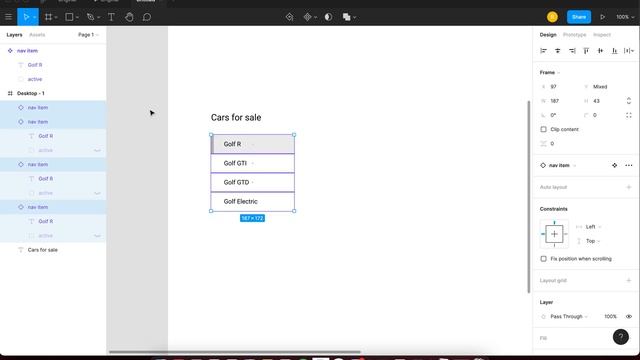
Task: Open Frame type dropdown in Design panel
Action: tap(550, 72)
